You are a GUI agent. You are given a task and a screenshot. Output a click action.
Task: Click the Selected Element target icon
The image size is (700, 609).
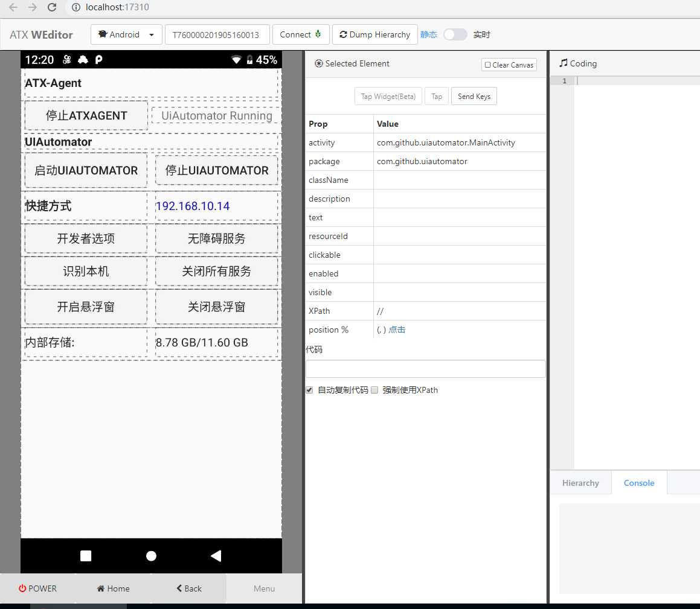coord(319,63)
